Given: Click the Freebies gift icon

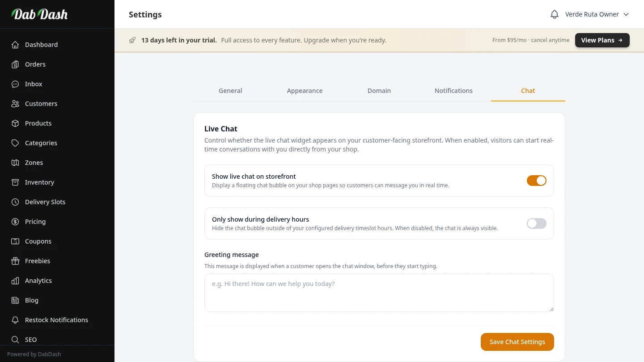Looking at the screenshot, I should [15, 261].
